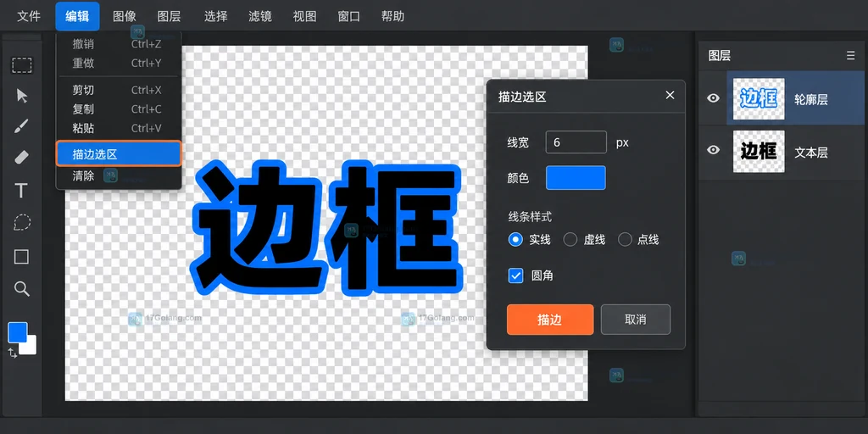Image resolution: width=868 pixels, height=434 pixels.
Task: Choose 粘贴 from the edit menu
Action: coord(119,129)
